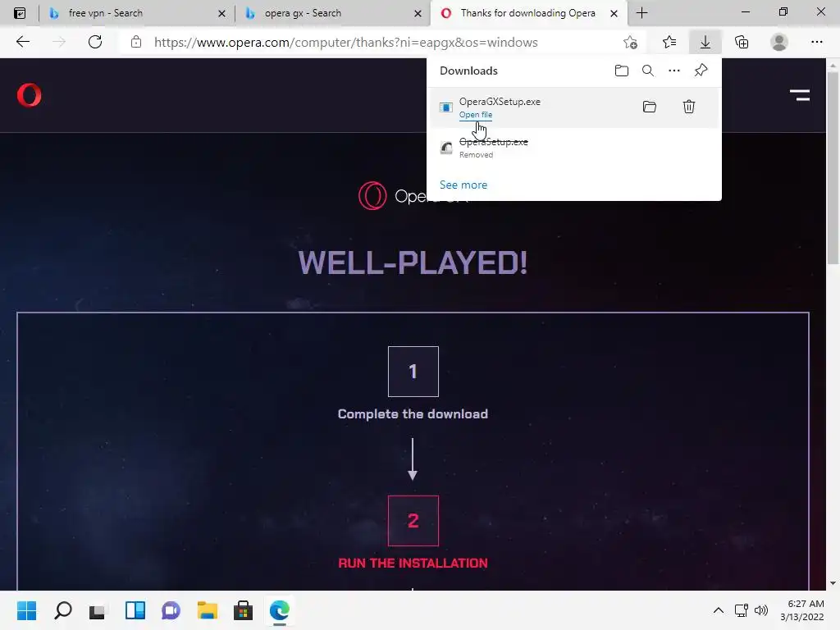Screen dimensions: 840x630
Task: Go back to the previous page
Action: point(22,42)
